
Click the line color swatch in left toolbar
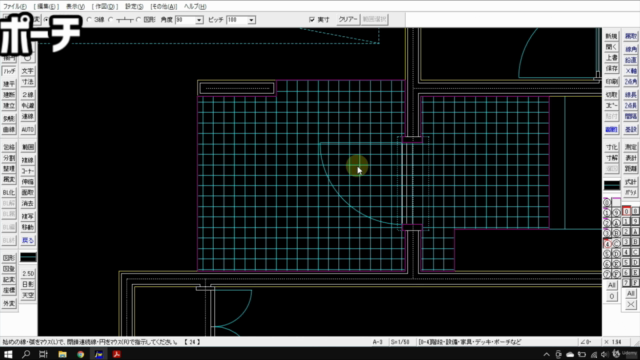(28, 258)
